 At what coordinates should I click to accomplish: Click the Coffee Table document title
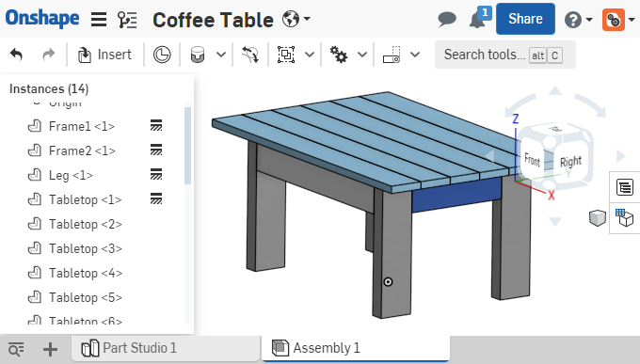coord(213,20)
